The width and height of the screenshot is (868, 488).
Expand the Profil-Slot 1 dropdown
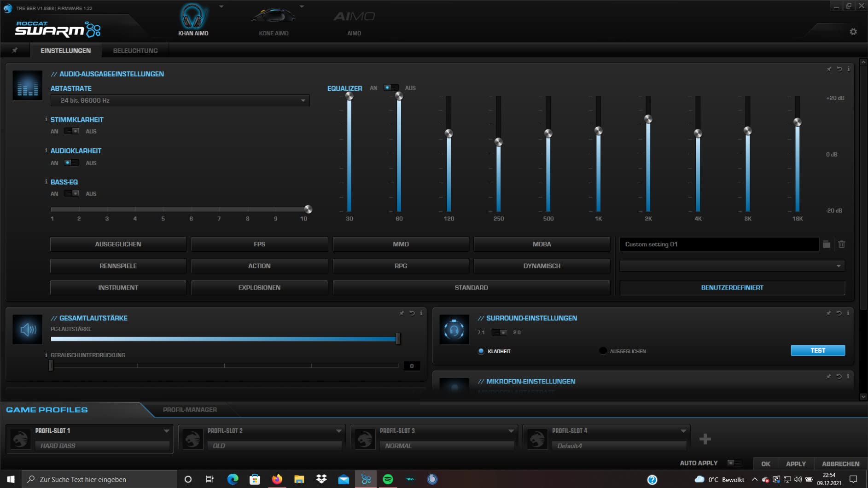coord(166,431)
